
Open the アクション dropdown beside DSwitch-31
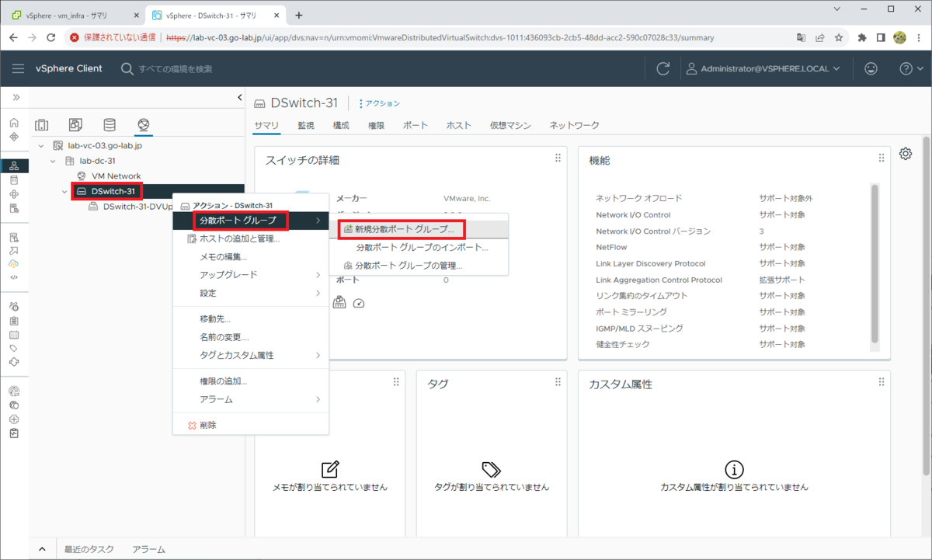pyautogui.click(x=379, y=103)
